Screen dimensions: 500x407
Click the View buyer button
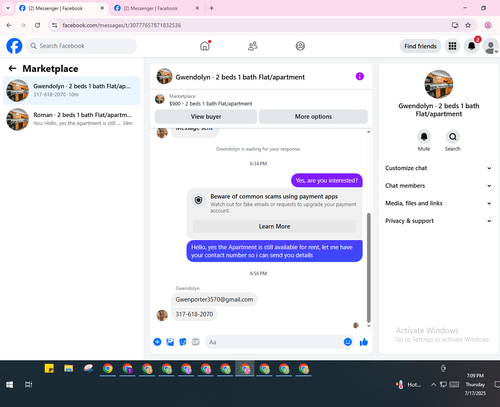(x=206, y=117)
